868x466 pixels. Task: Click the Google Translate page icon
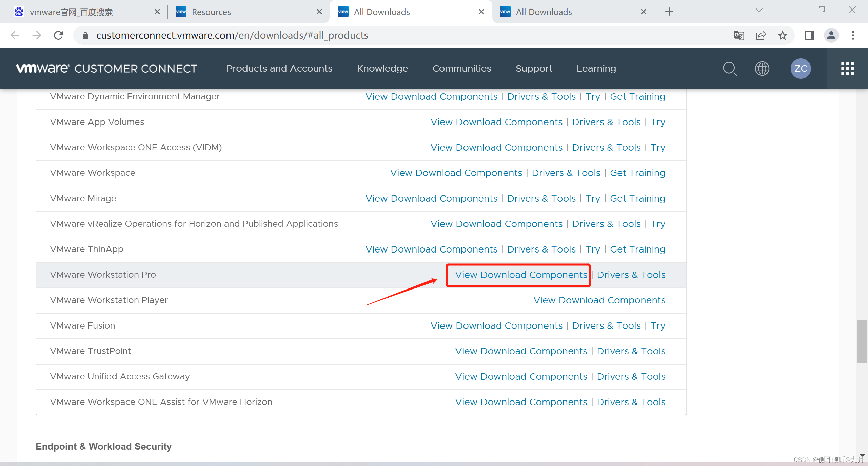point(739,35)
